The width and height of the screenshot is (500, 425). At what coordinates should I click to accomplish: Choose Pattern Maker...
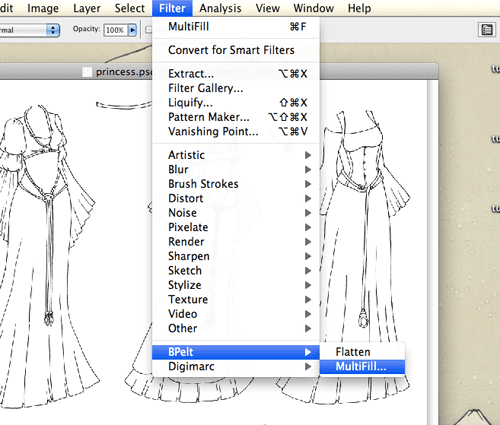[x=236, y=117]
